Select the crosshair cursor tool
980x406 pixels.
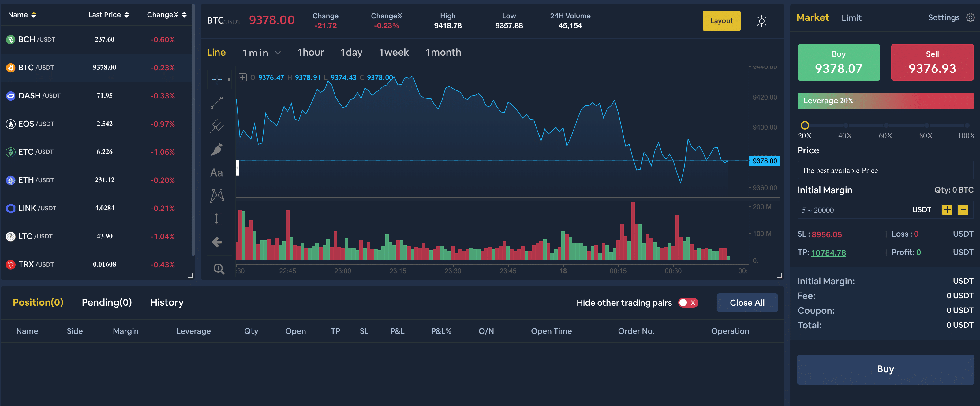coord(216,79)
